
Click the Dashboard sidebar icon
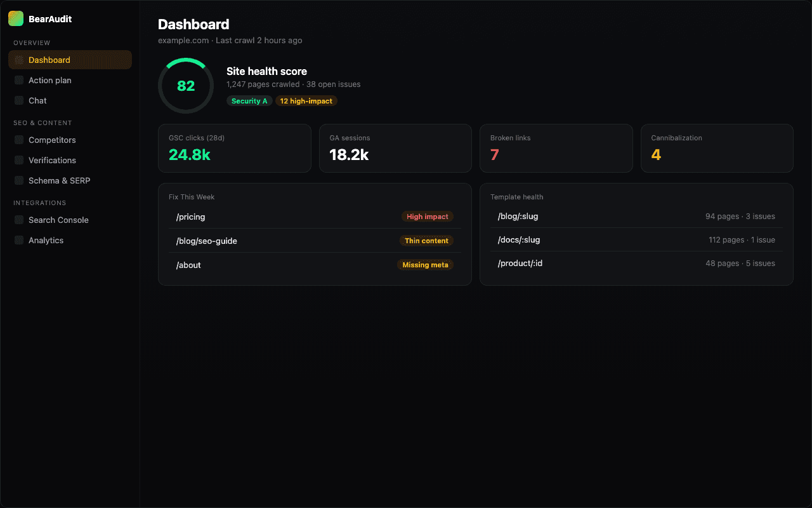click(x=19, y=60)
